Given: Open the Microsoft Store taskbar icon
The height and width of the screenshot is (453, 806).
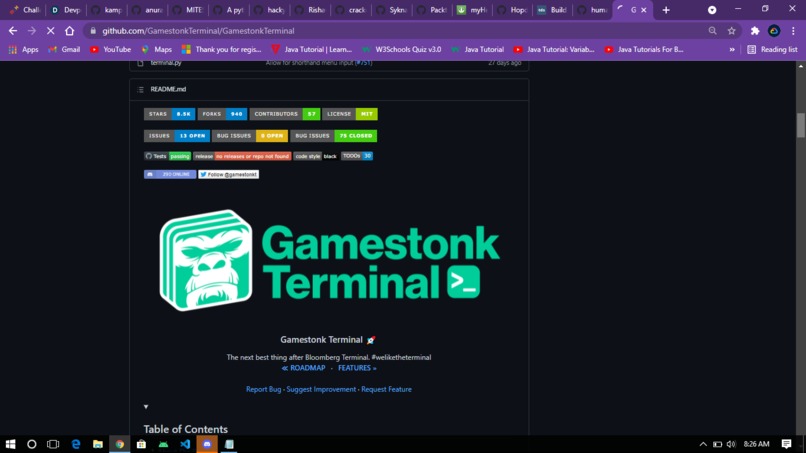Looking at the screenshot, I should coord(141,444).
